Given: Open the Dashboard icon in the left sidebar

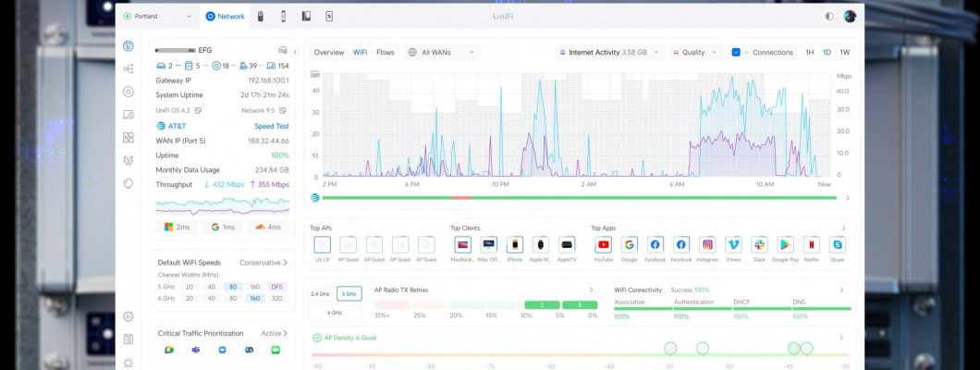Looking at the screenshot, I should coord(129,45).
